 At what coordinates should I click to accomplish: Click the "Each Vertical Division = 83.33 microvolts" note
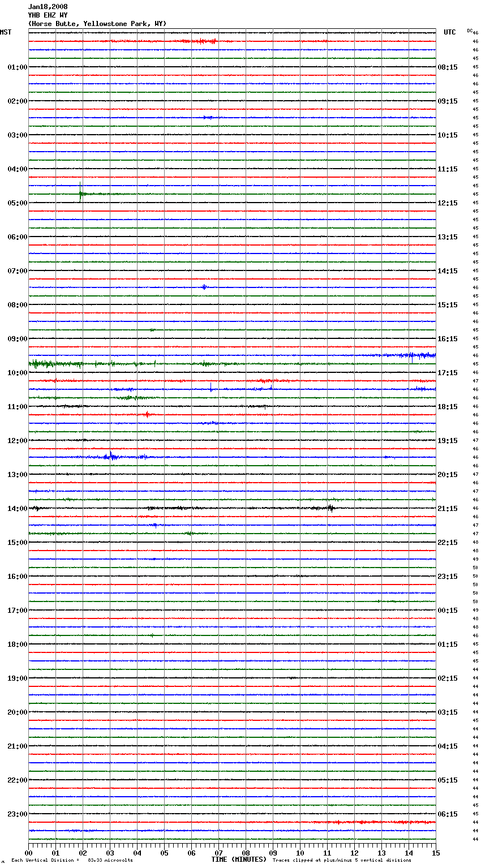coord(72,861)
